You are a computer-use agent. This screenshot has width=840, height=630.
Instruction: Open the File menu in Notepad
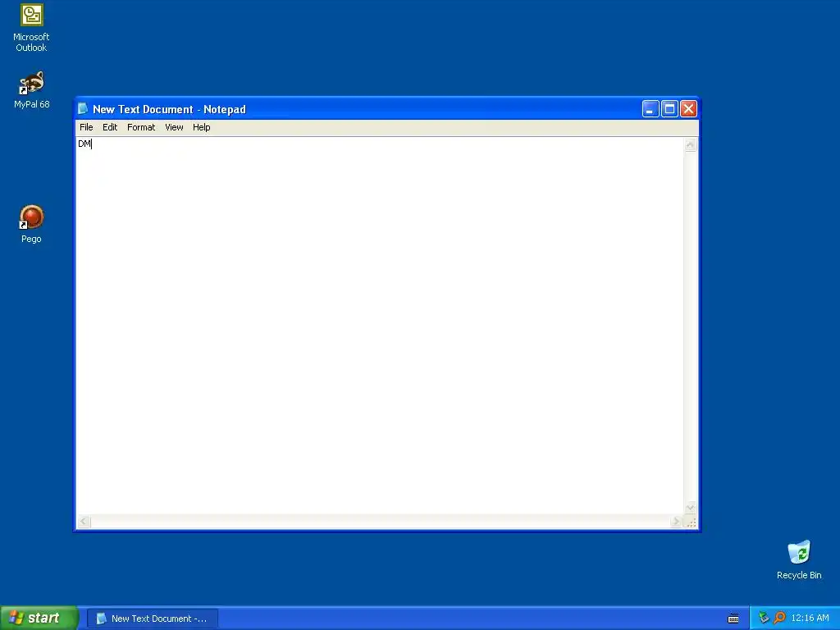(86, 127)
